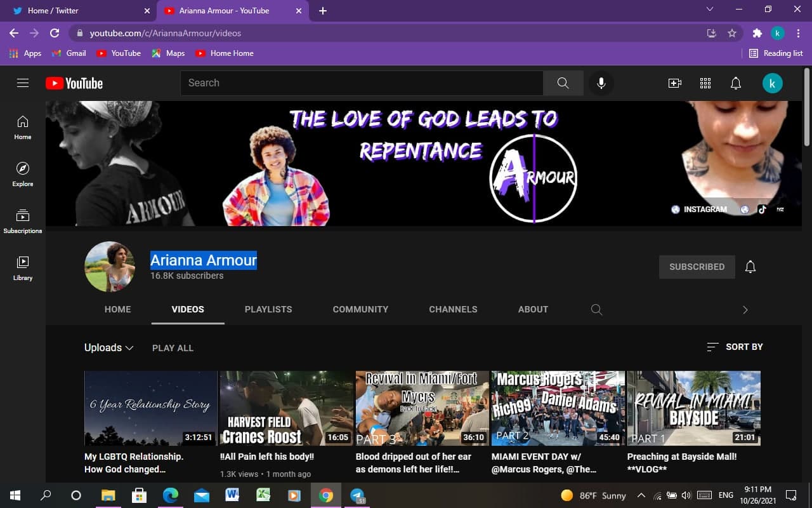Open the Harvest Field Cranes Roost thumbnail
This screenshot has width=812, height=508.
(287, 408)
